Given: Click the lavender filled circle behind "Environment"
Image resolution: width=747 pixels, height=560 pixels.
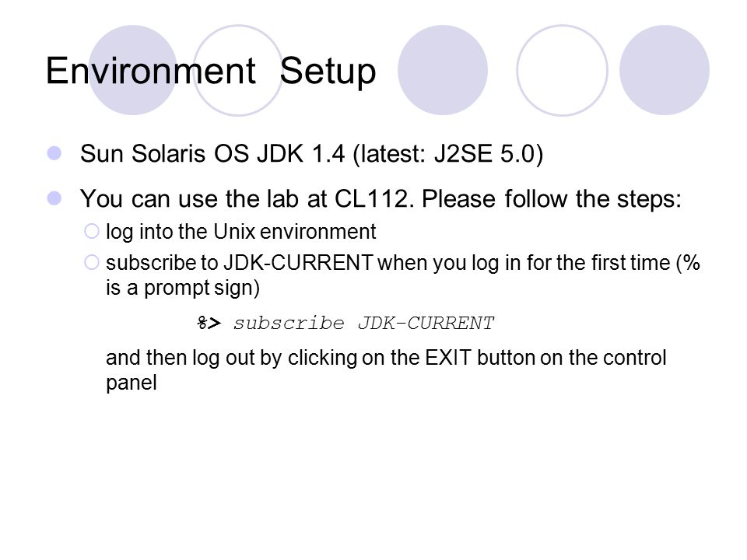Looking at the screenshot, I should (x=133, y=70).
